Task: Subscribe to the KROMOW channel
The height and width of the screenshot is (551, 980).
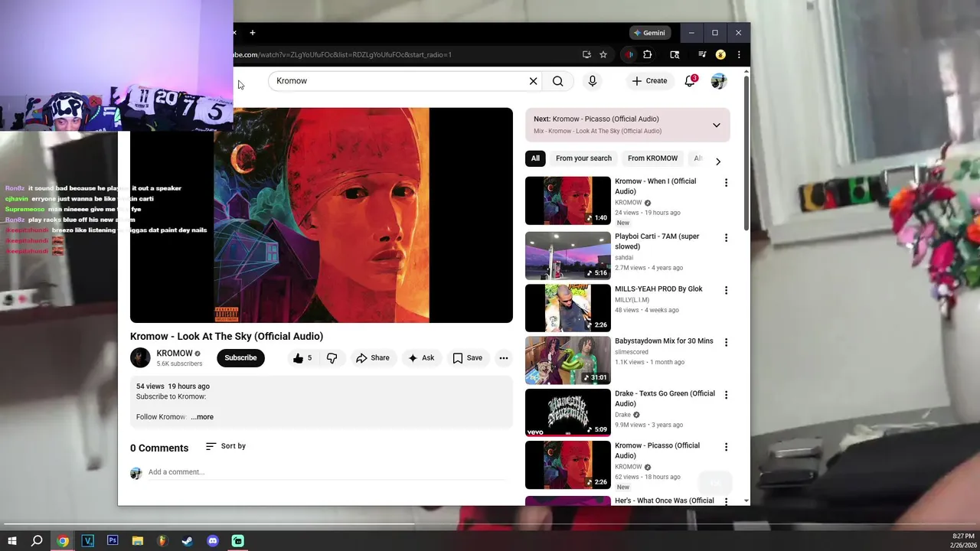Action: click(240, 358)
